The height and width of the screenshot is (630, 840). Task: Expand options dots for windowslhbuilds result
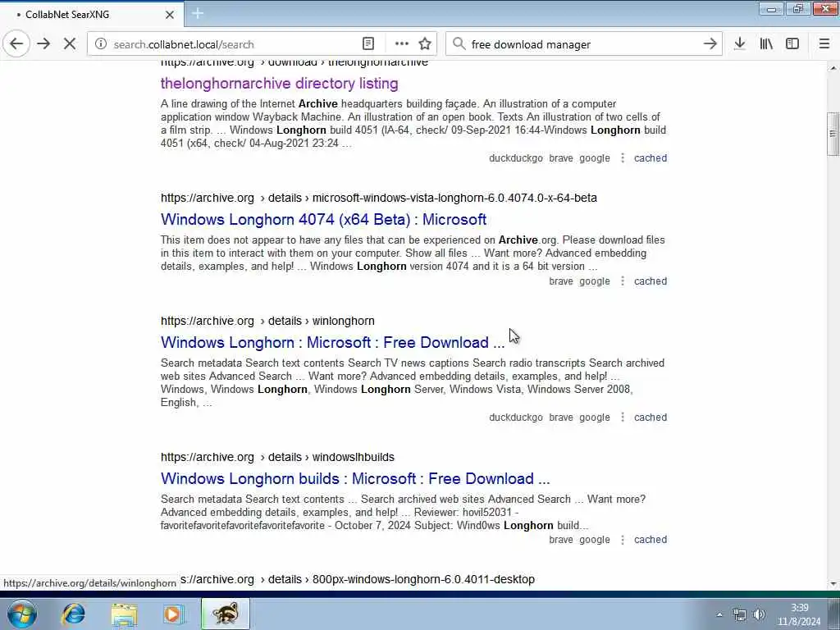(623, 540)
